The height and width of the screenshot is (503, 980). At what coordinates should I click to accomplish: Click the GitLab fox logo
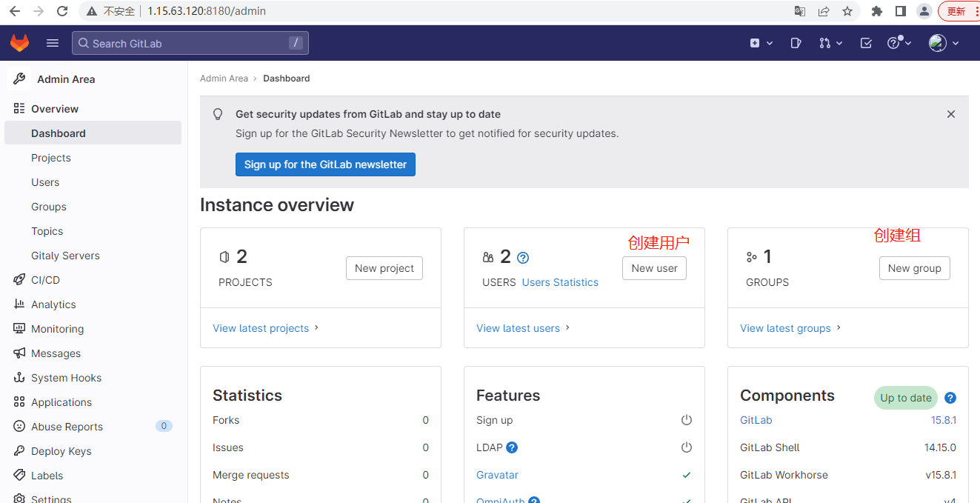(19, 43)
